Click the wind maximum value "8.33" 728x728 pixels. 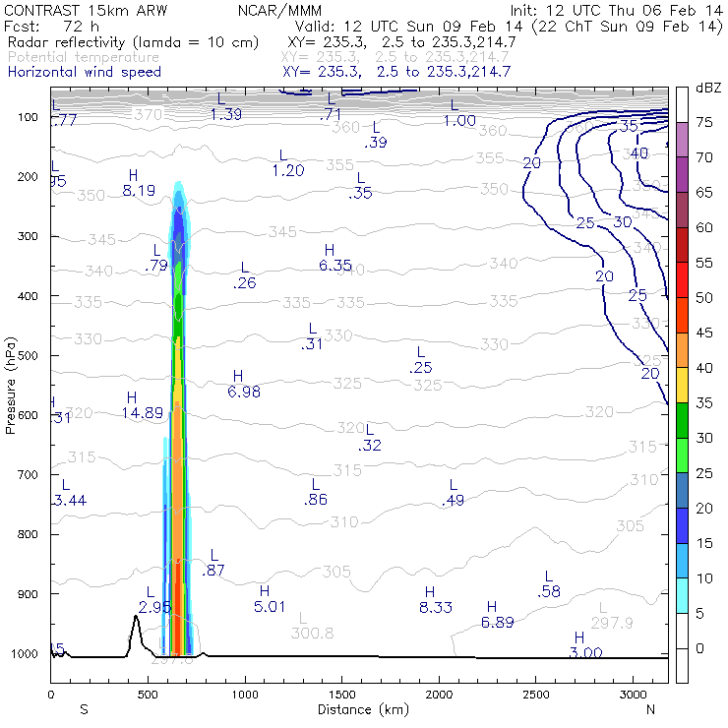coord(435,607)
